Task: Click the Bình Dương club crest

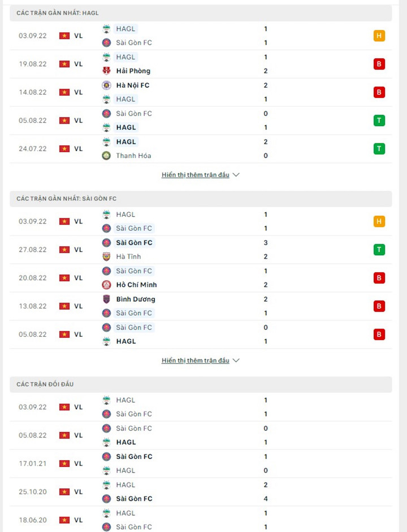Action: [x=106, y=299]
